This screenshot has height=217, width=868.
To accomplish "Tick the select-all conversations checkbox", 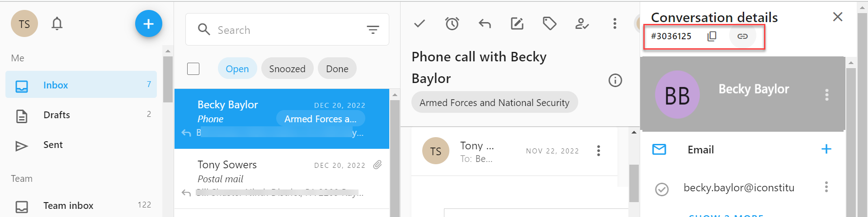I will pyautogui.click(x=193, y=69).
